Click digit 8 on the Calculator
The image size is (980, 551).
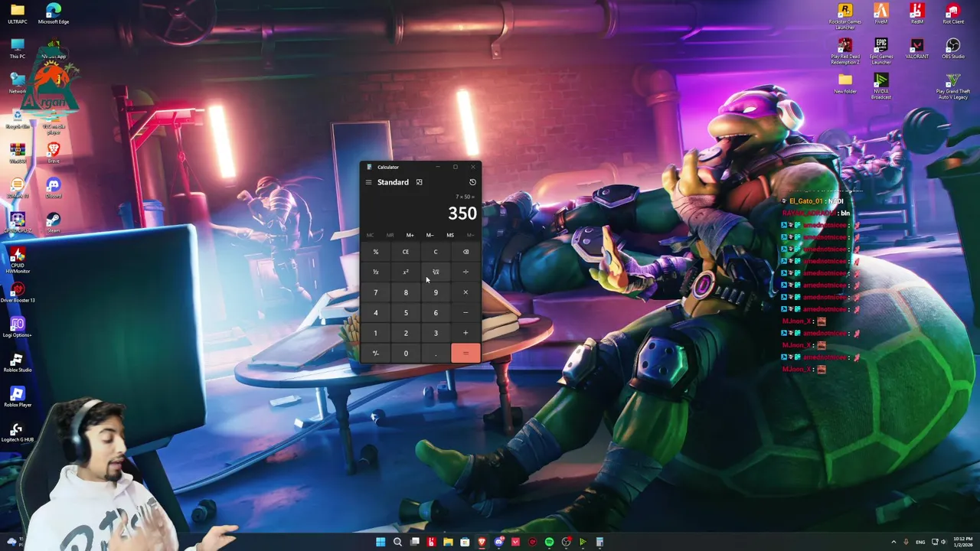pyautogui.click(x=406, y=292)
